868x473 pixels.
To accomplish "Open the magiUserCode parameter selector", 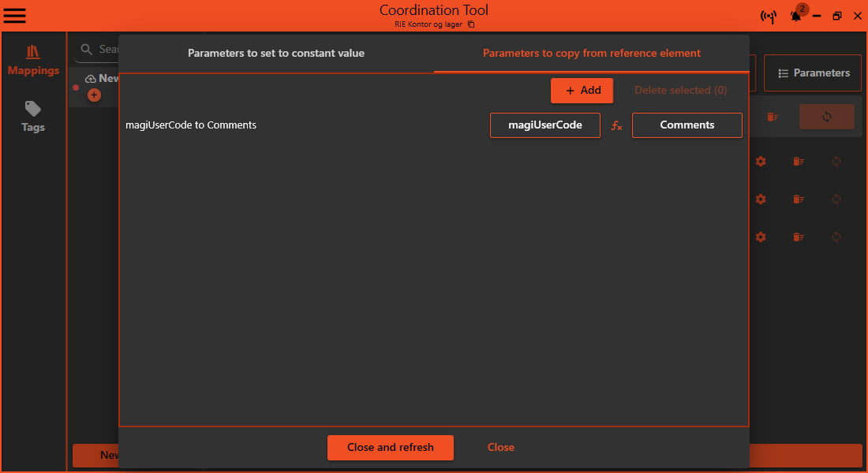I will point(545,125).
